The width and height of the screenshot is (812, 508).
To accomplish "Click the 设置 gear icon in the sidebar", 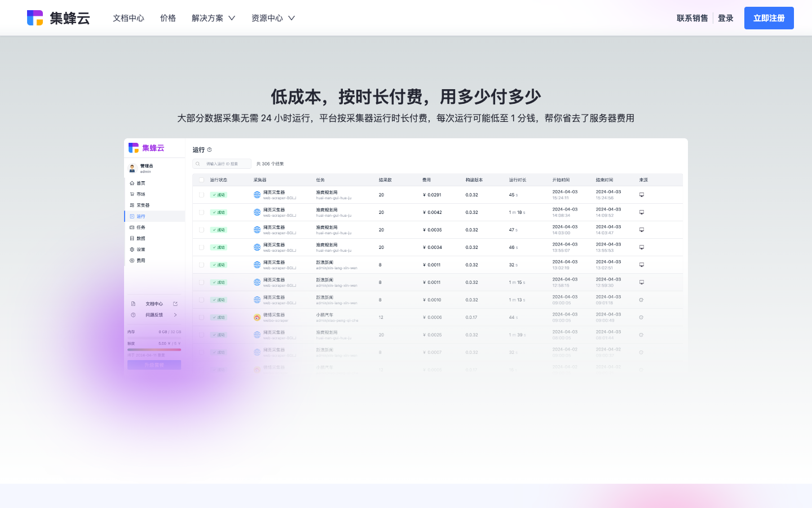I will (132, 249).
